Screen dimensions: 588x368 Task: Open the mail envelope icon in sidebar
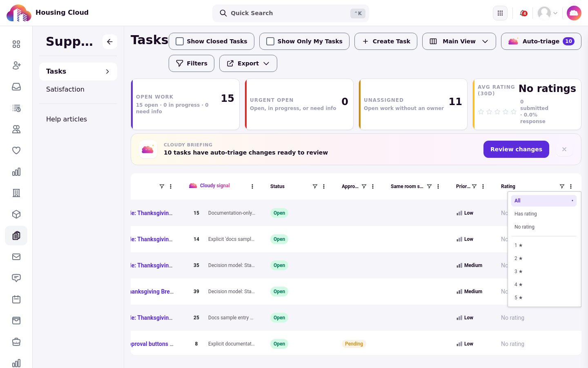pyautogui.click(x=16, y=257)
